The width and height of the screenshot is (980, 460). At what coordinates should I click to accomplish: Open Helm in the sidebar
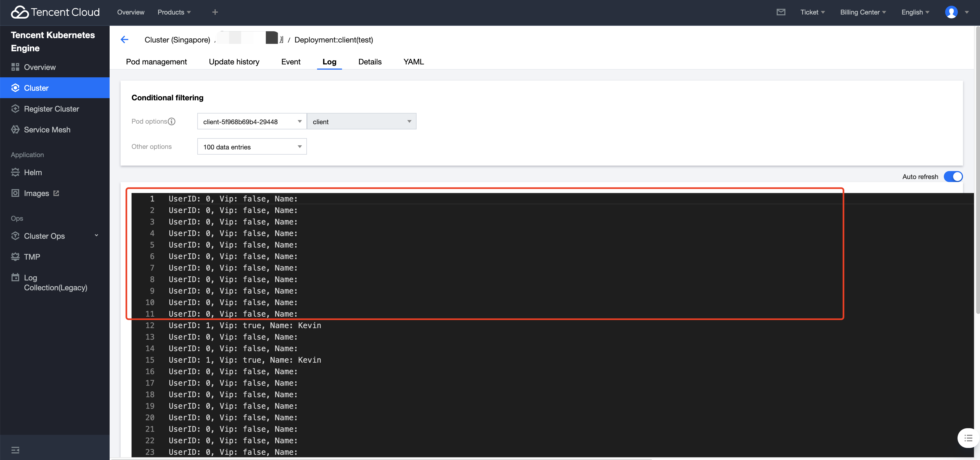coord(33,172)
